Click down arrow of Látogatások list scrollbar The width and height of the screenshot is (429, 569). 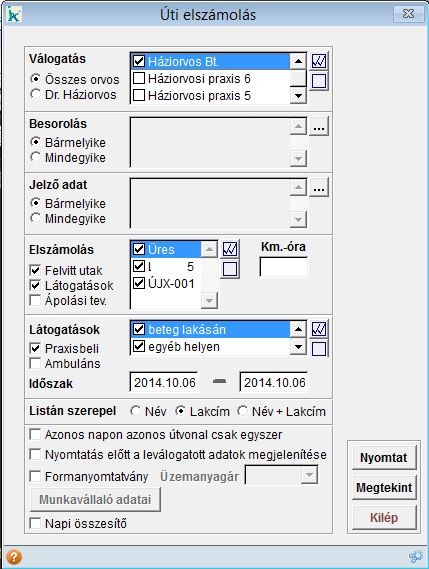coord(298,347)
